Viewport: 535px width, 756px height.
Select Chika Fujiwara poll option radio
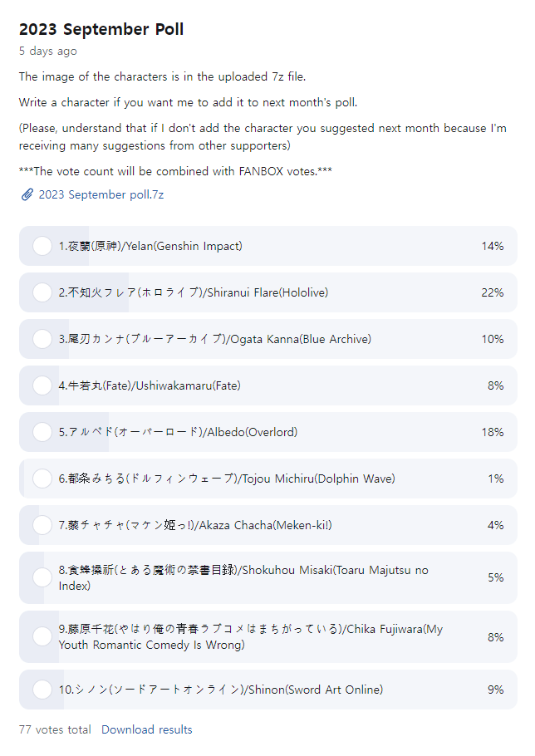point(42,637)
